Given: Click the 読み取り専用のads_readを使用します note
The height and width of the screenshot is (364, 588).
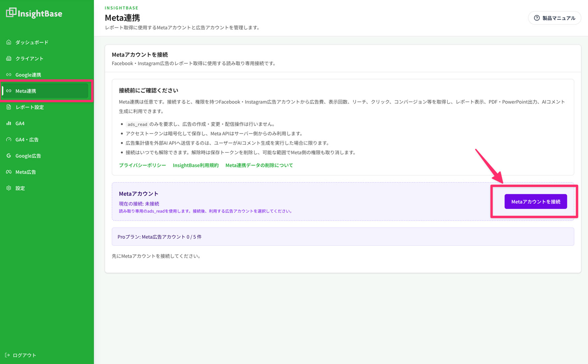Looking at the screenshot, I should 206,211.
